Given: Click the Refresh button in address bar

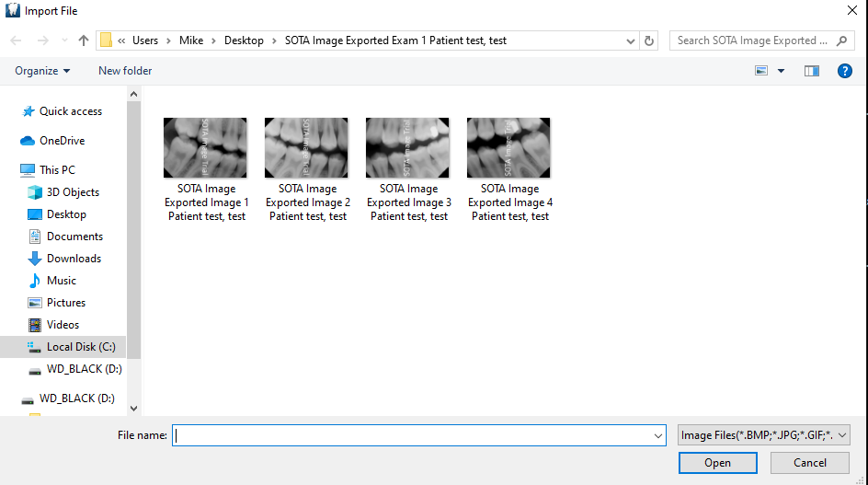Looking at the screenshot, I should (x=650, y=40).
